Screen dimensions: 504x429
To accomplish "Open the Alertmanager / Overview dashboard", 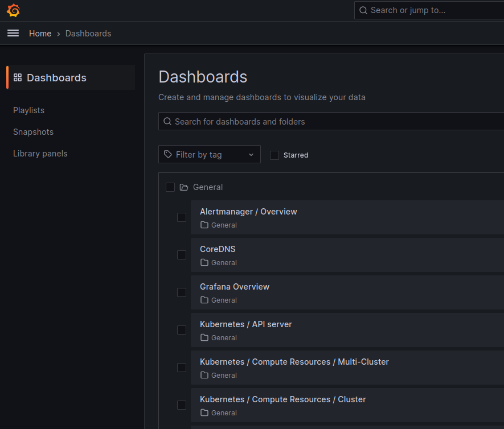I will [x=248, y=212].
